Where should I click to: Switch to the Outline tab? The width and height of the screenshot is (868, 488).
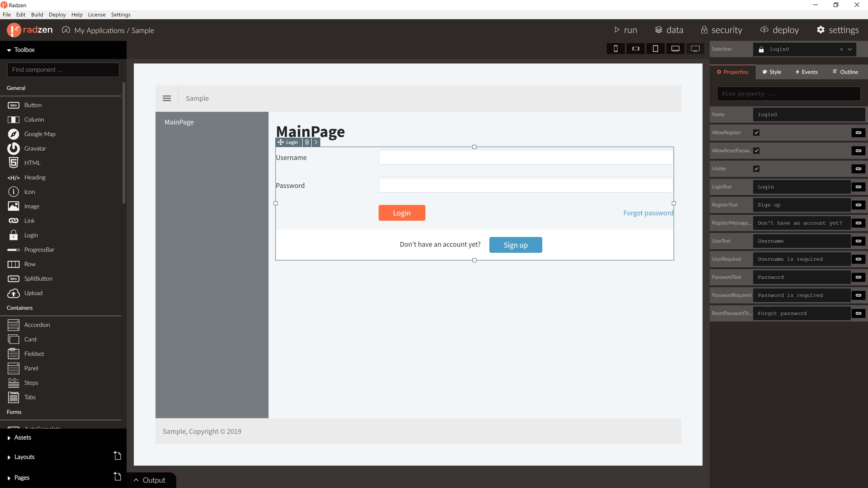point(845,72)
